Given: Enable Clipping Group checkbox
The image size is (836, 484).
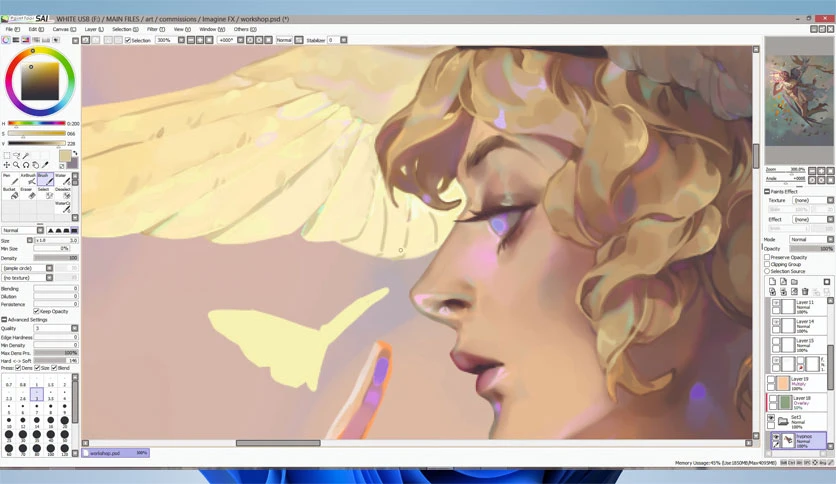Looking at the screenshot, I should pos(767,264).
